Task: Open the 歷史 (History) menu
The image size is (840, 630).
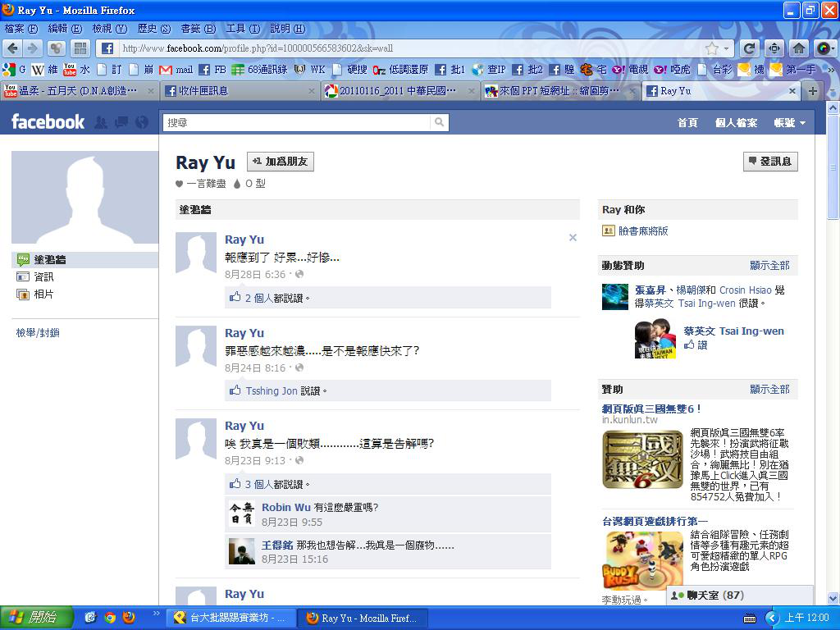Action: tap(153, 29)
